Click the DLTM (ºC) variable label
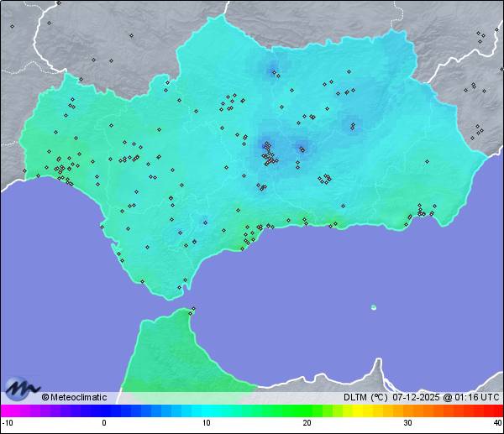504x434 pixels. click(364, 398)
